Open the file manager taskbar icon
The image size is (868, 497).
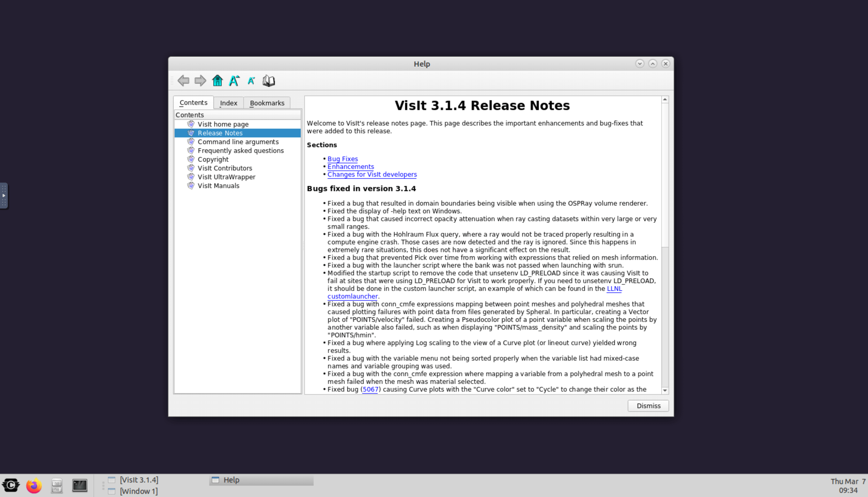57,485
